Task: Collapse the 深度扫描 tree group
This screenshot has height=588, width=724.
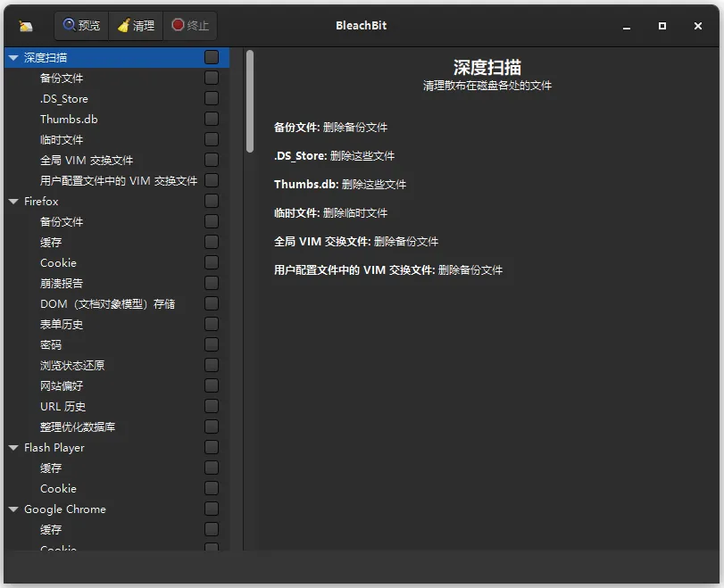Action: 13,58
